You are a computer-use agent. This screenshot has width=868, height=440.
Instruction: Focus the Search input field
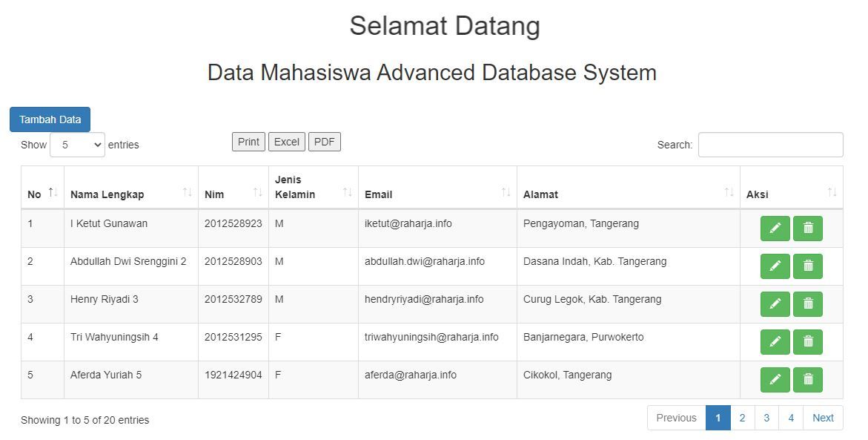click(x=770, y=145)
